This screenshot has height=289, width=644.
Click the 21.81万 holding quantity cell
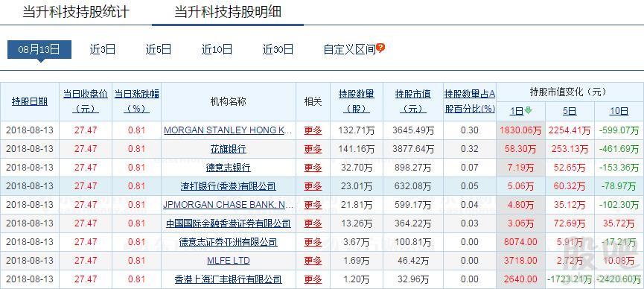pos(357,205)
